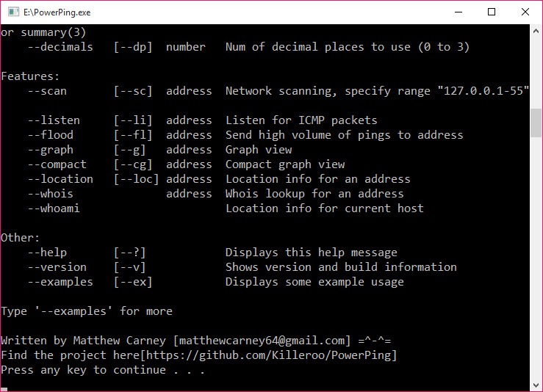Click the --whoami option text
The height and width of the screenshot is (392, 543).
54,208
